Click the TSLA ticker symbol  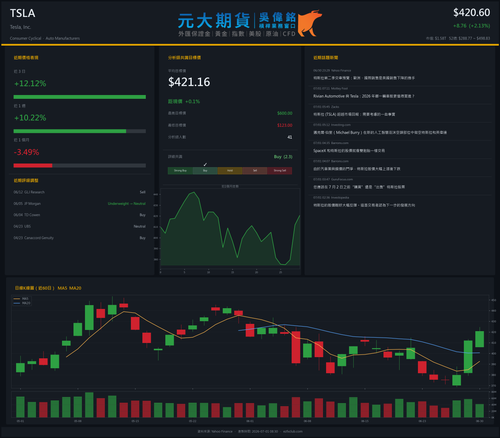pos(22,13)
